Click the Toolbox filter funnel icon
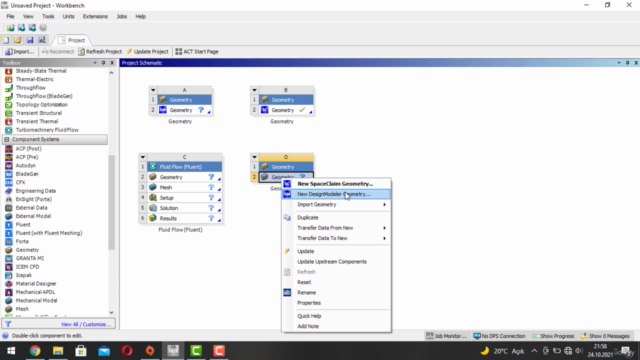The width and height of the screenshot is (640, 360). coord(8,324)
